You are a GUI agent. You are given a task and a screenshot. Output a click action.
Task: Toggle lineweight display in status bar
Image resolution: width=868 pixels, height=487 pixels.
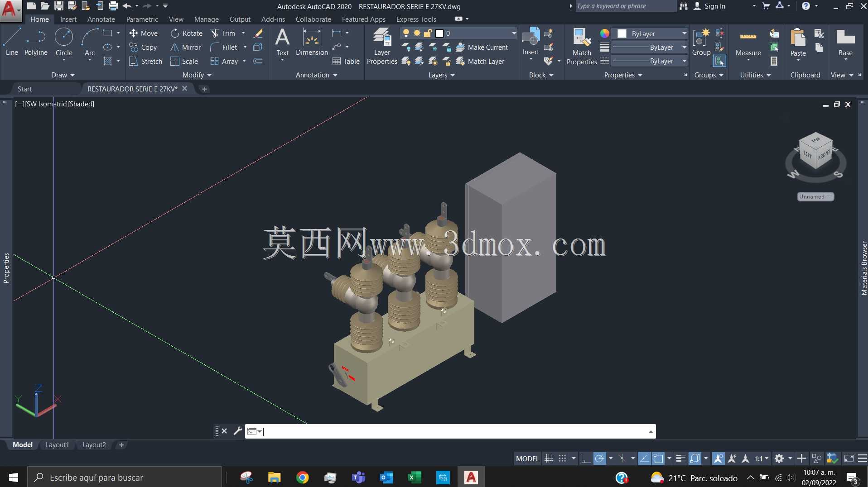pos(680,458)
